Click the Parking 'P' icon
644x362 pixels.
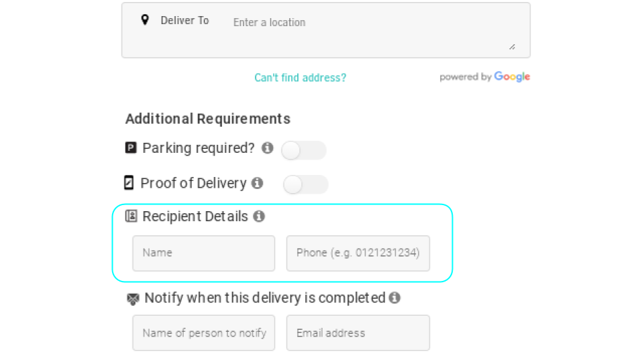131,148
